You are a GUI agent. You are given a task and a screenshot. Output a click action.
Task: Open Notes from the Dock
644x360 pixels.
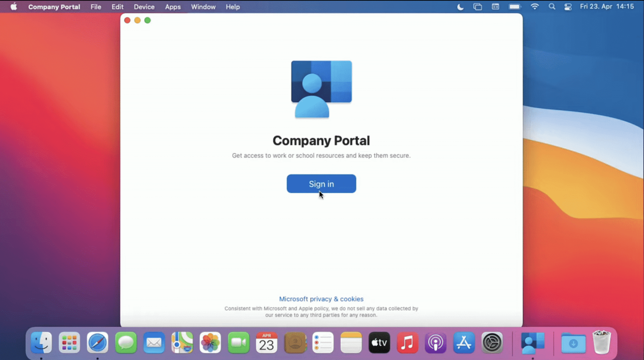pos(351,343)
